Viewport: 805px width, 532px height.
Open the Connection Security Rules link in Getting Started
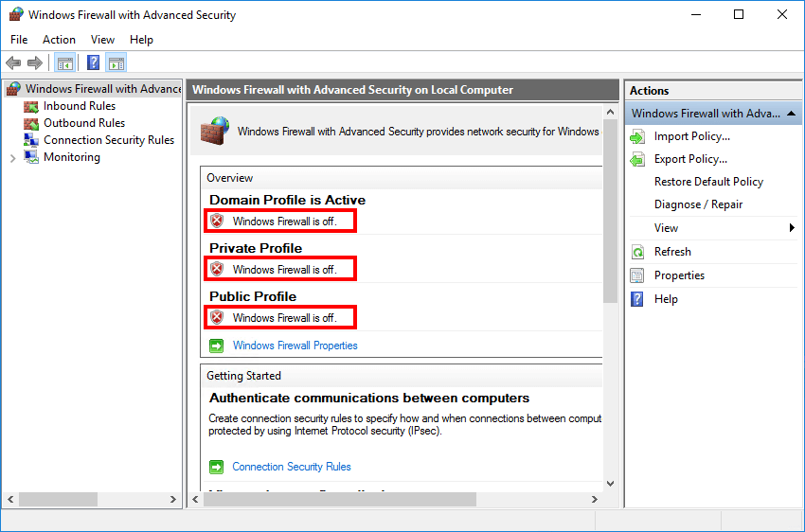292,467
